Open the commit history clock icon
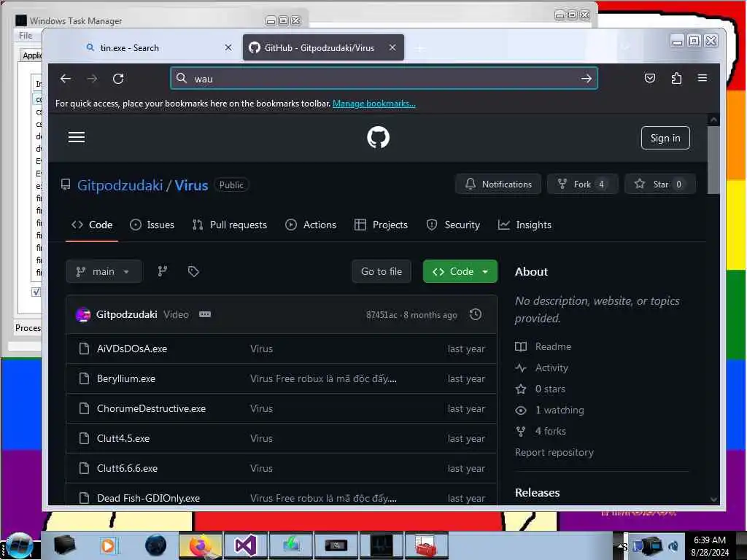 [476, 314]
